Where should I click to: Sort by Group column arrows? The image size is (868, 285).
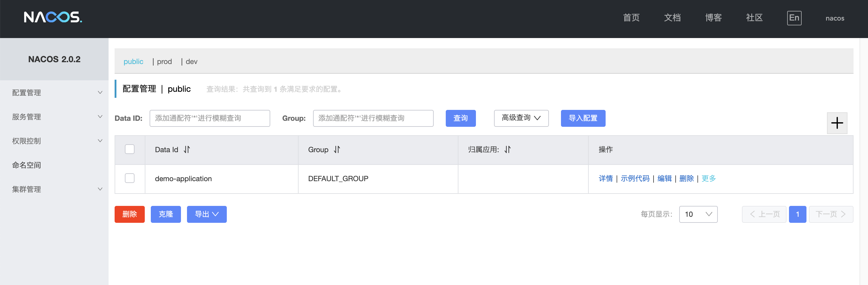[337, 149]
